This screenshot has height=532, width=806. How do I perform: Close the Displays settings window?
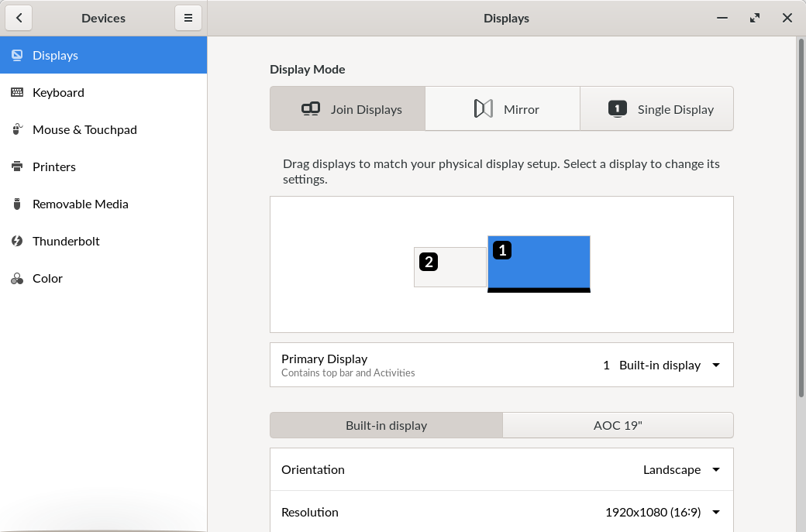click(787, 18)
